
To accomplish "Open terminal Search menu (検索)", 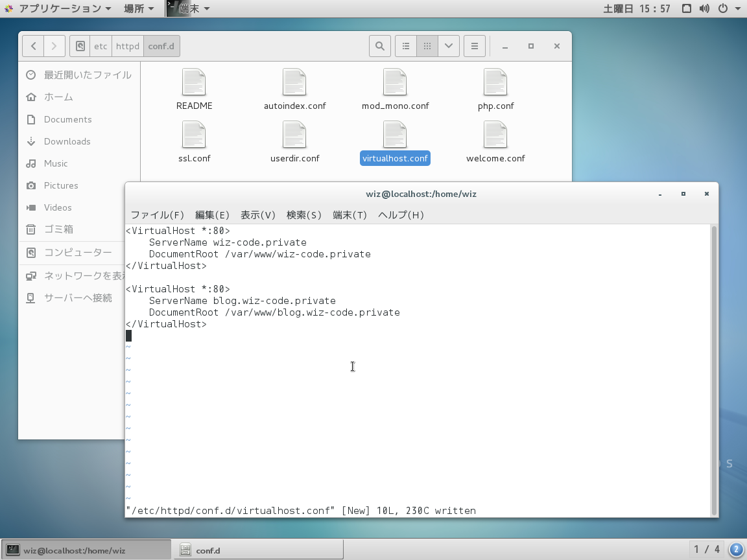I will (304, 215).
